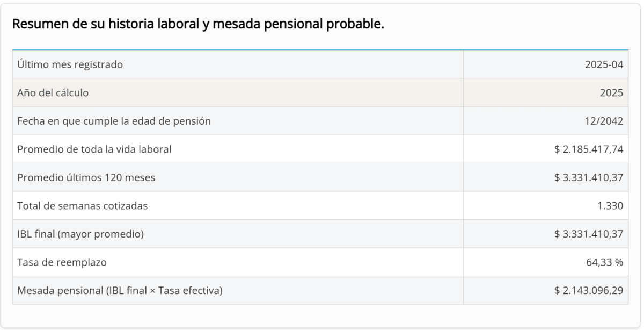
Task: Click the empty card area below the table
Action: (x=322, y=316)
